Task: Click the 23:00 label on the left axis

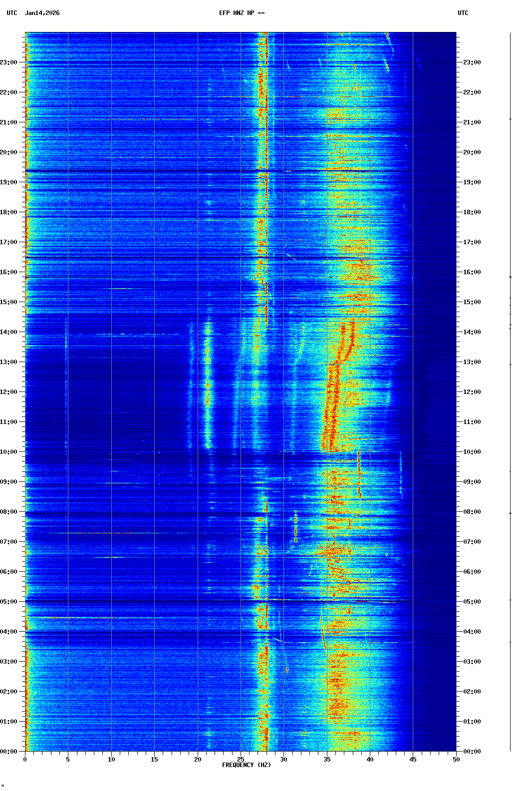Action: point(9,62)
